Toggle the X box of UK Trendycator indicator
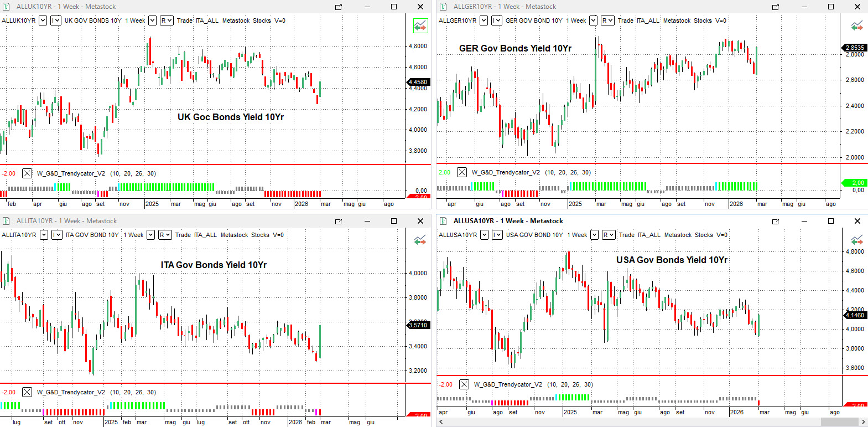Viewport: 868px width, 427px height. tap(27, 173)
